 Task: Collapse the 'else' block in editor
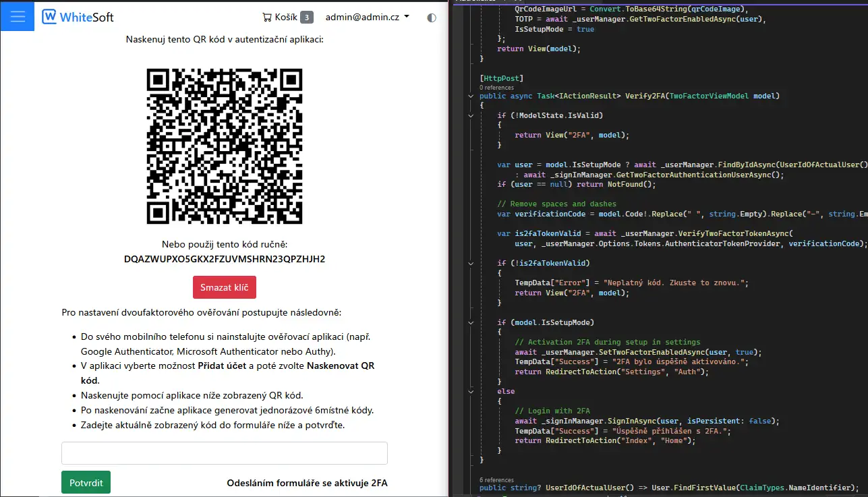[x=471, y=391]
